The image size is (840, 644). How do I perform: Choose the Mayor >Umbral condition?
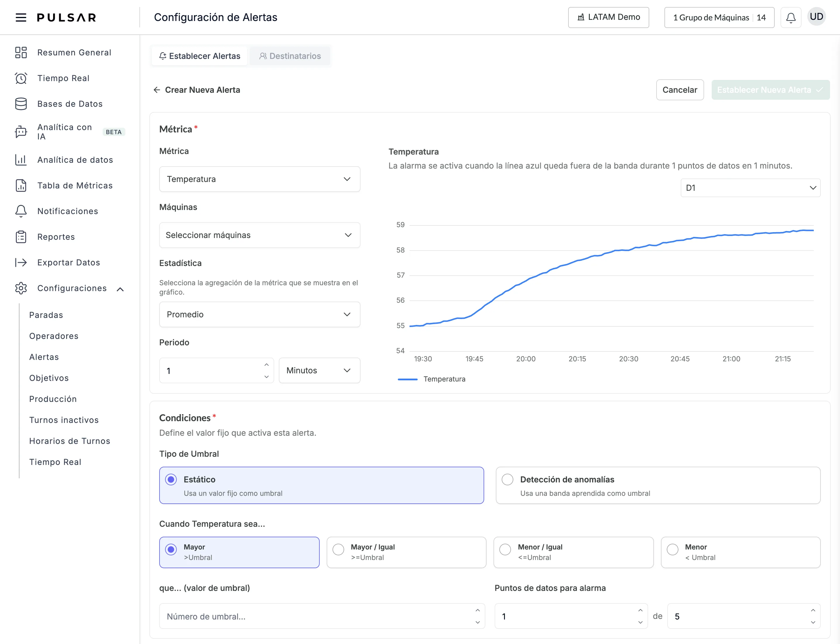pos(239,552)
